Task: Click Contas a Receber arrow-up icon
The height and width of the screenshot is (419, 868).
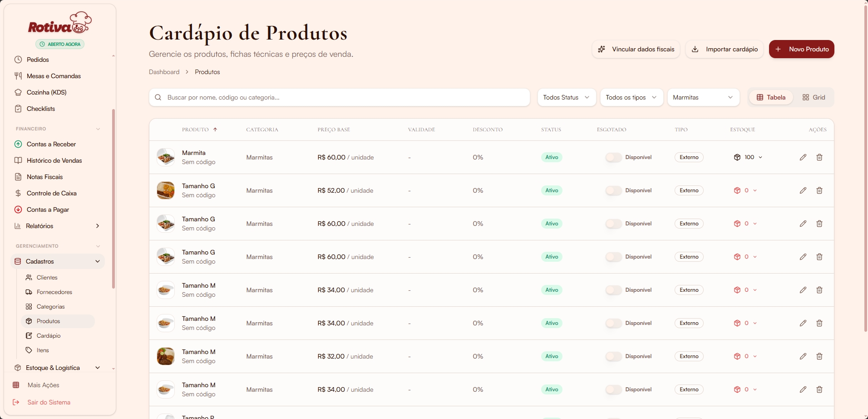Action: 18,144
